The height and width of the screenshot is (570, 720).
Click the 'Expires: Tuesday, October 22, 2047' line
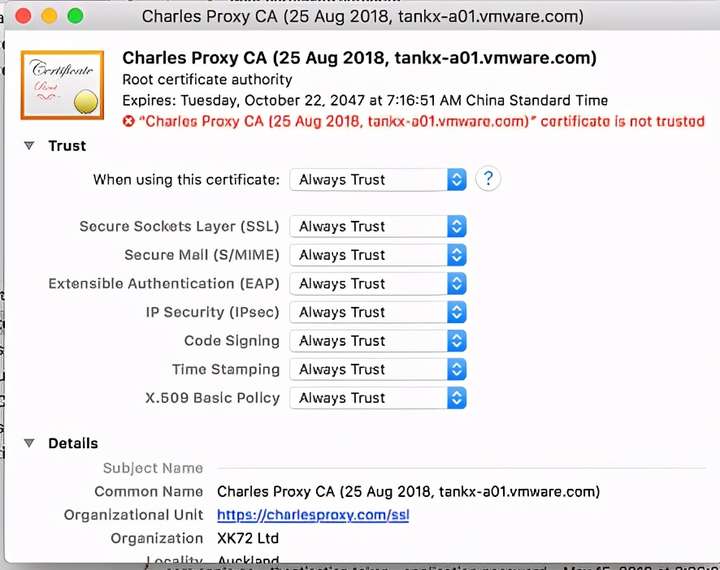click(365, 100)
